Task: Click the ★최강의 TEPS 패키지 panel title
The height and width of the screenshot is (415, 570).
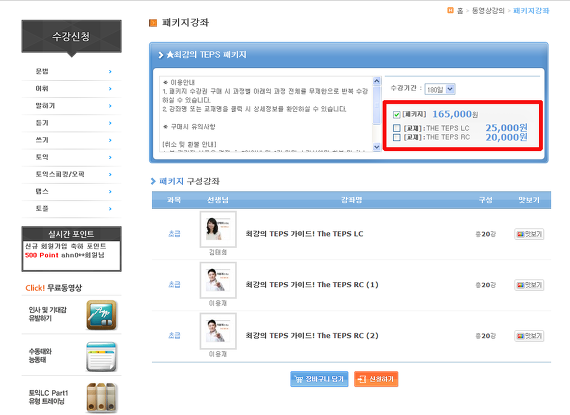Action: [206, 55]
